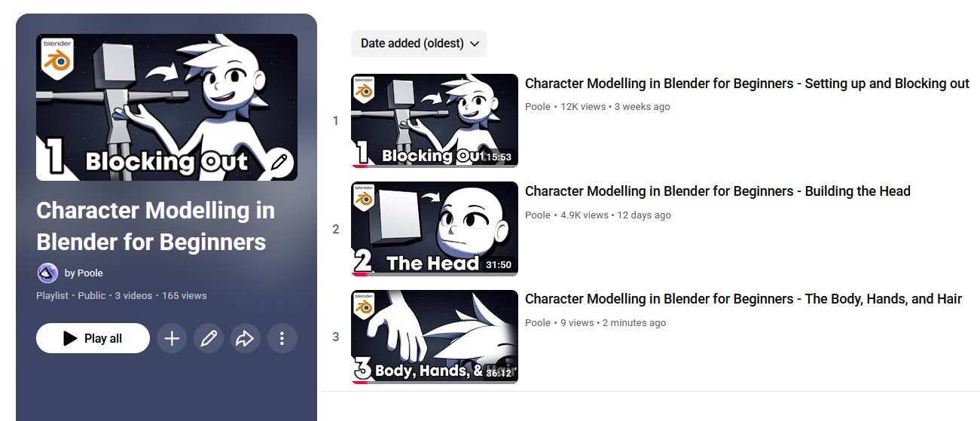Click the add to library plus icon

(172, 338)
